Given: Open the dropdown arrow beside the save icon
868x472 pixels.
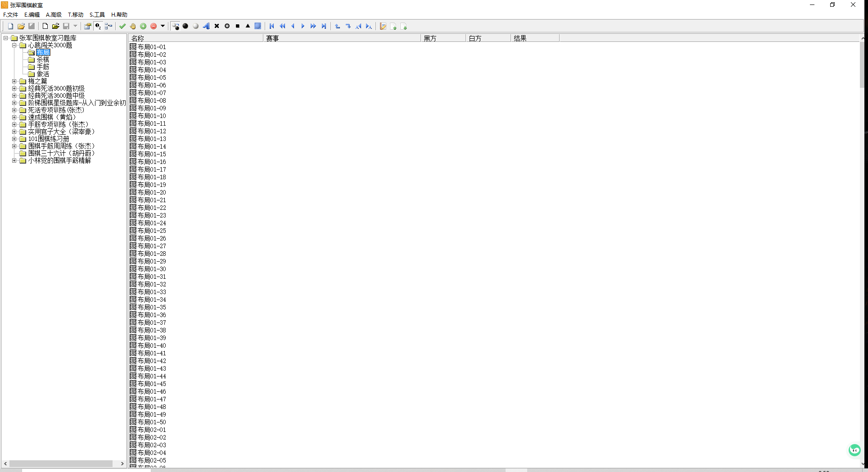Looking at the screenshot, I should click(75, 26).
